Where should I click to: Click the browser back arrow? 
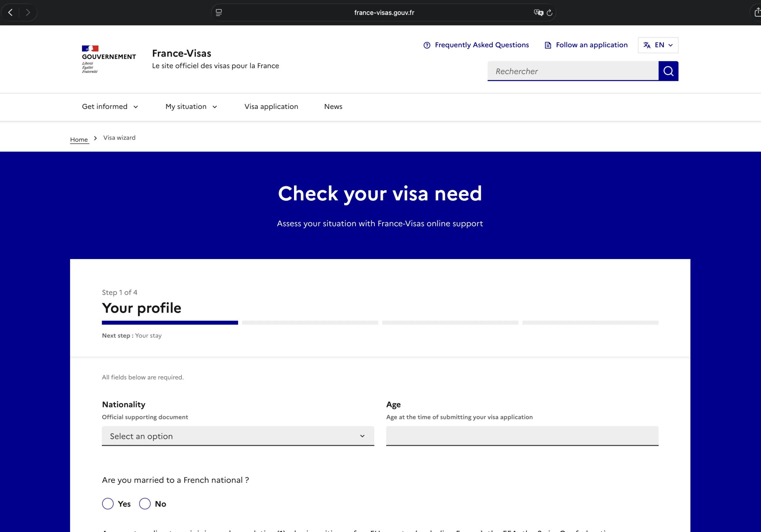coord(11,12)
